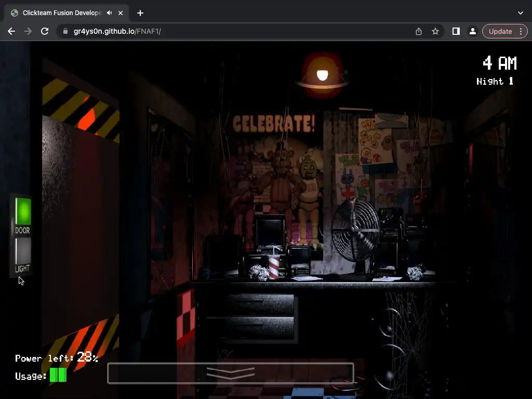Open the Chrome three-dot menu

pos(521,31)
